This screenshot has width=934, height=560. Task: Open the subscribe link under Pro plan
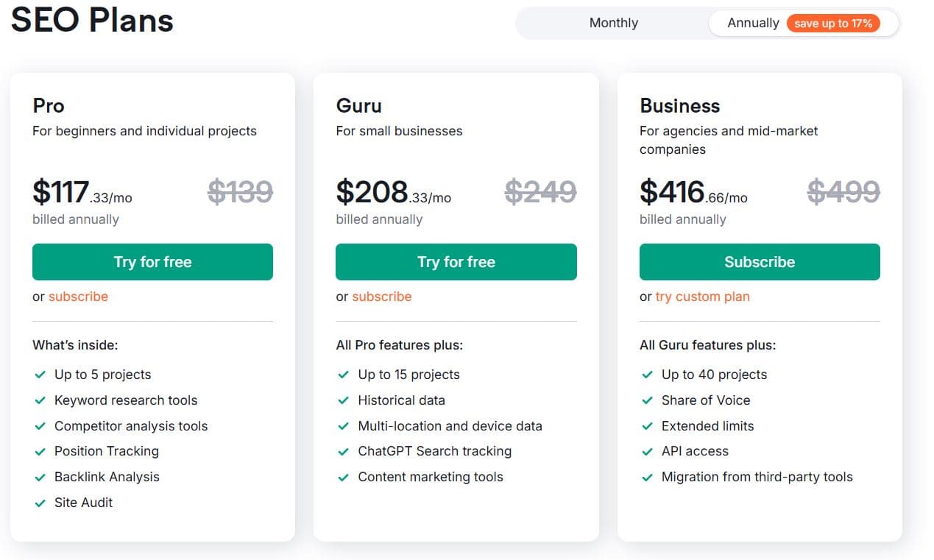pyautogui.click(x=78, y=297)
